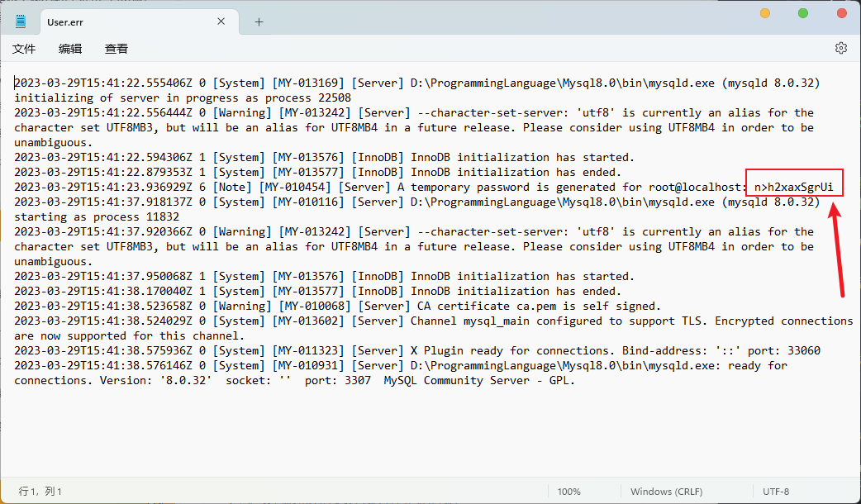Click 'X Plugin ready for connections.' text
861x504 pixels.
[x=513, y=351]
